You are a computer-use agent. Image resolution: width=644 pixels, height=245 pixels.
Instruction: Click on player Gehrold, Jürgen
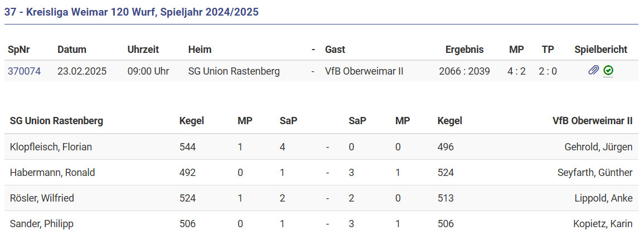pyautogui.click(x=598, y=147)
